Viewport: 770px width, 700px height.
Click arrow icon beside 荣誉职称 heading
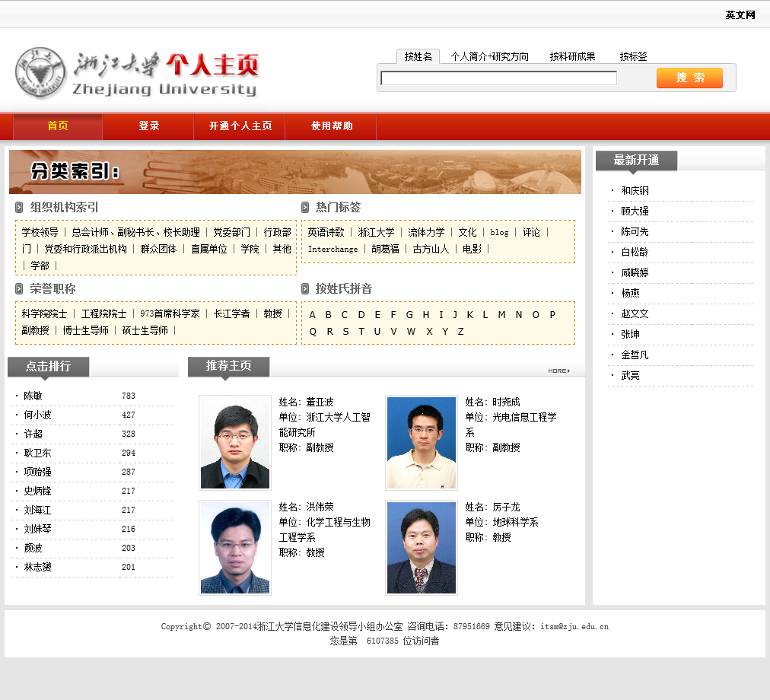pyautogui.click(x=19, y=289)
